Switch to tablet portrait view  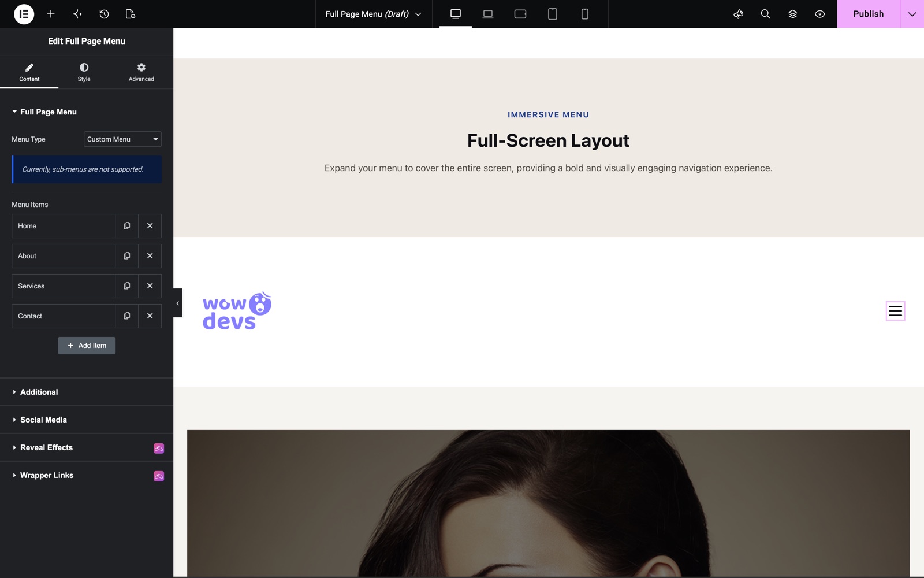pos(553,14)
